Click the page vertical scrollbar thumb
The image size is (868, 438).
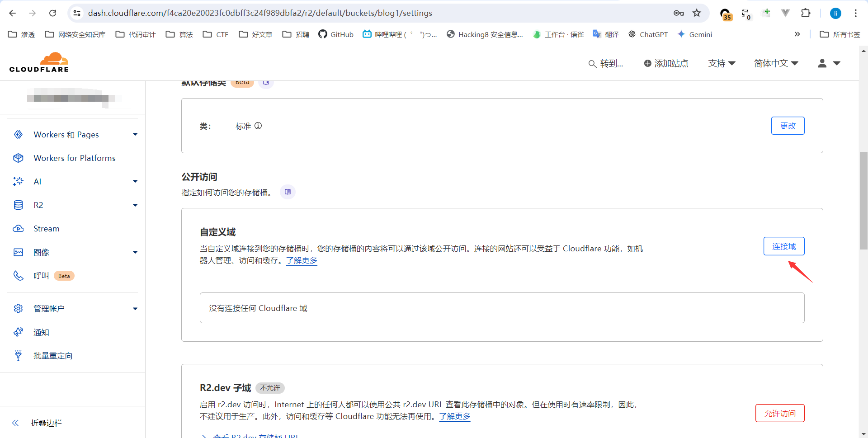point(863,201)
